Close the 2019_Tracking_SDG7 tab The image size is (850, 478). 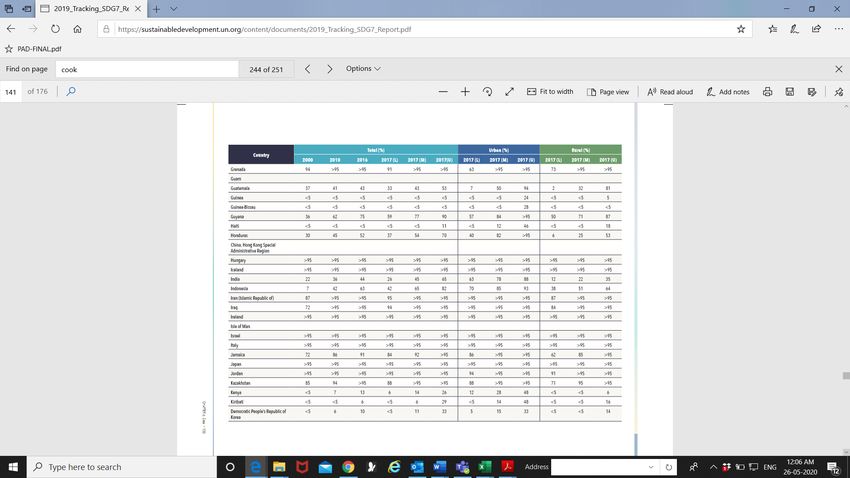coord(138,9)
